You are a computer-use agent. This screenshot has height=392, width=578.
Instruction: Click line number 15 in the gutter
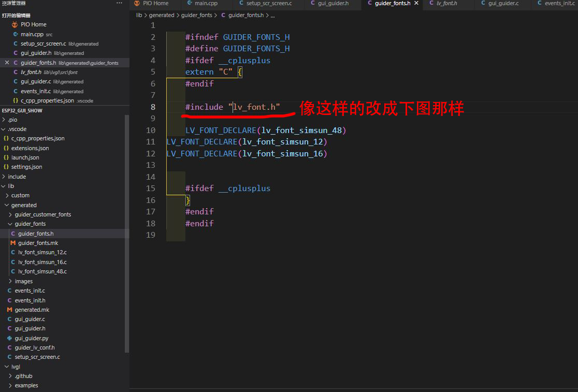(151, 188)
